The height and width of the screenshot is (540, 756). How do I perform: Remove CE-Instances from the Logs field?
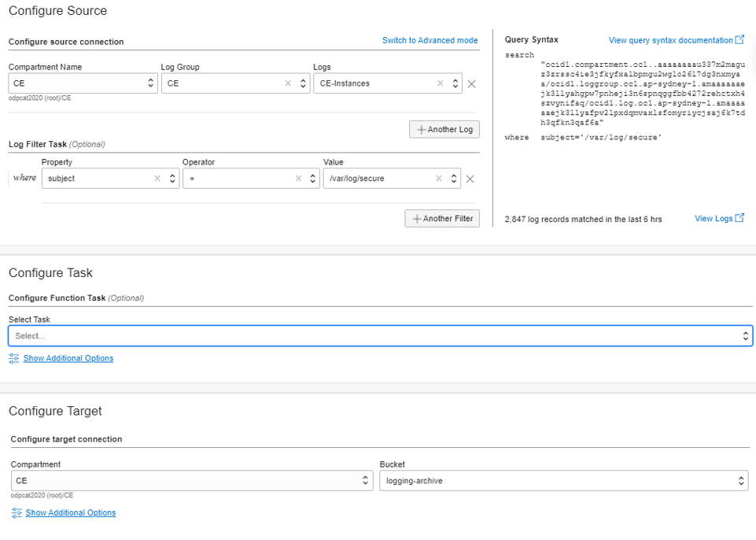point(441,83)
